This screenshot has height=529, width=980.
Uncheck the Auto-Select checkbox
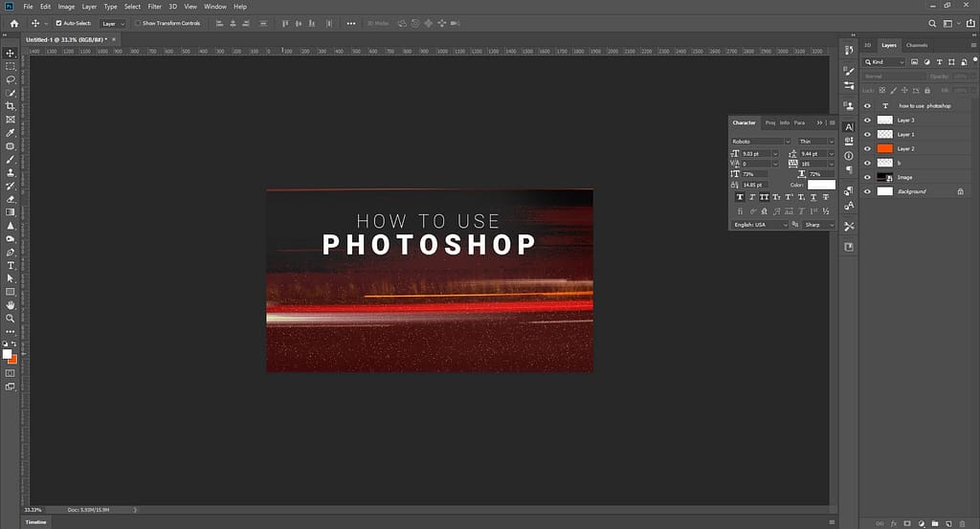(x=58, y=23)
